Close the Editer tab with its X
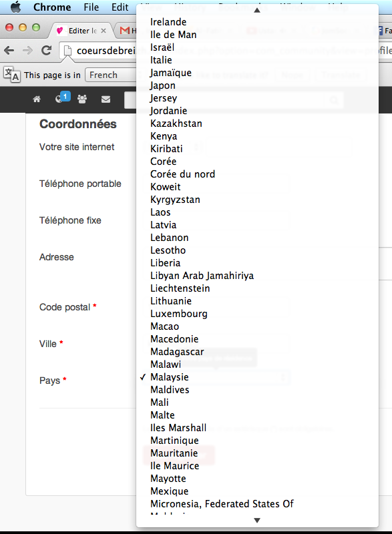Viewport: 392px width, 534px height. tap(104, 31)
